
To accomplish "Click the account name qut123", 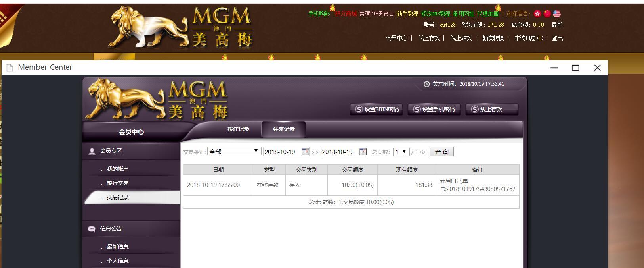I will [448, 25].
